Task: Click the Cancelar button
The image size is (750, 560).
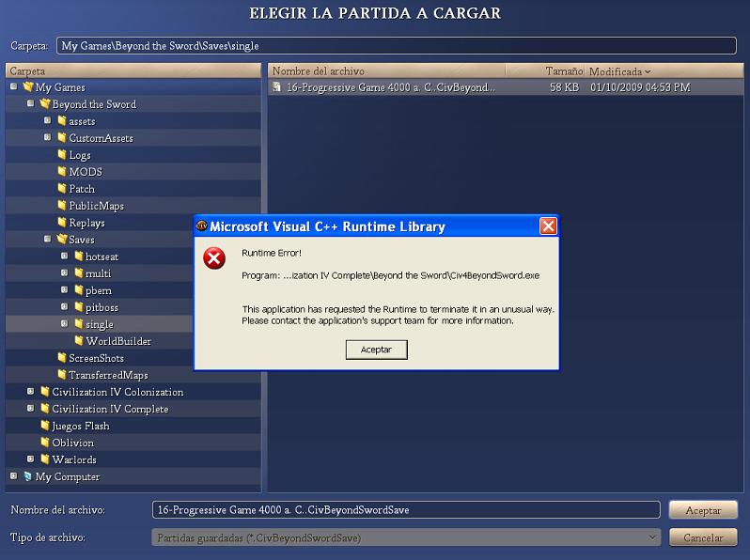Action: (x=702, y=537)
